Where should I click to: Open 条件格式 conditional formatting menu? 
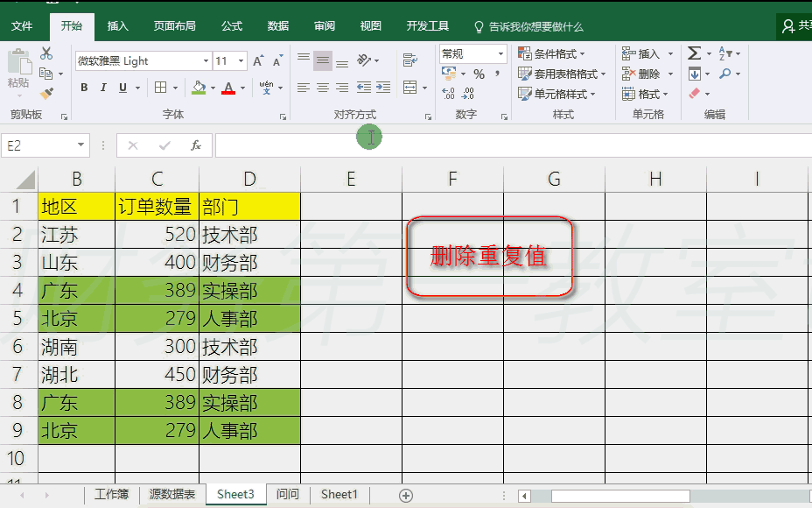tap(551, 54)
